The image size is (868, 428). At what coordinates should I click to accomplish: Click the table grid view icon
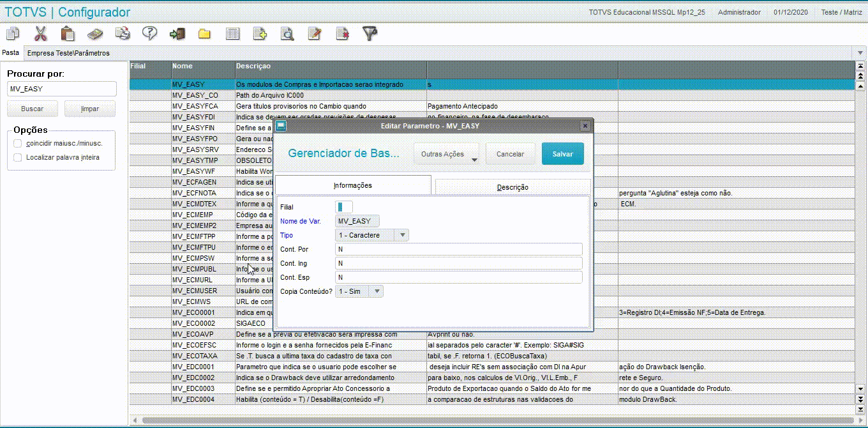(232, 33)
